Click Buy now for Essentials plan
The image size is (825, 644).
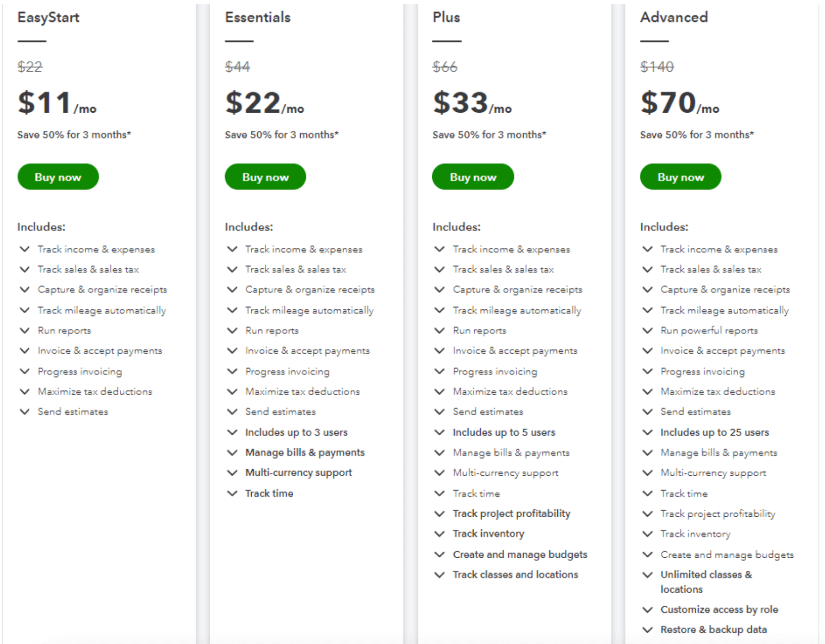click(265, 177)
